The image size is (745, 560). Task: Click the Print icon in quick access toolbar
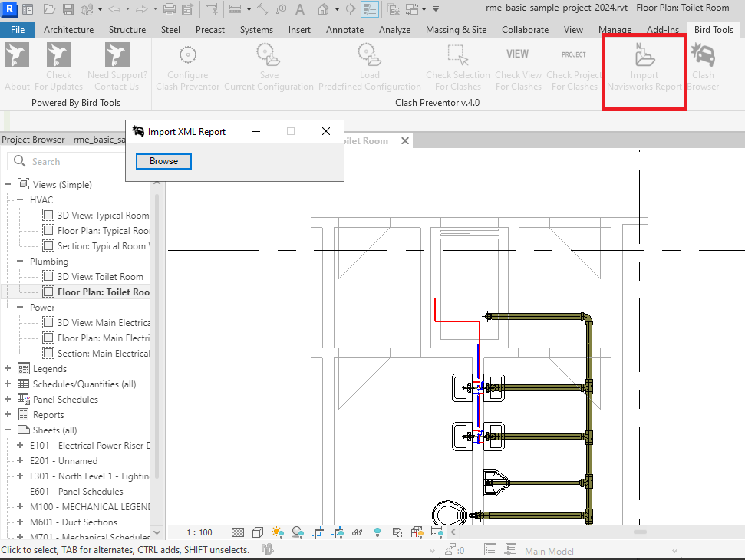coord(170,9)
